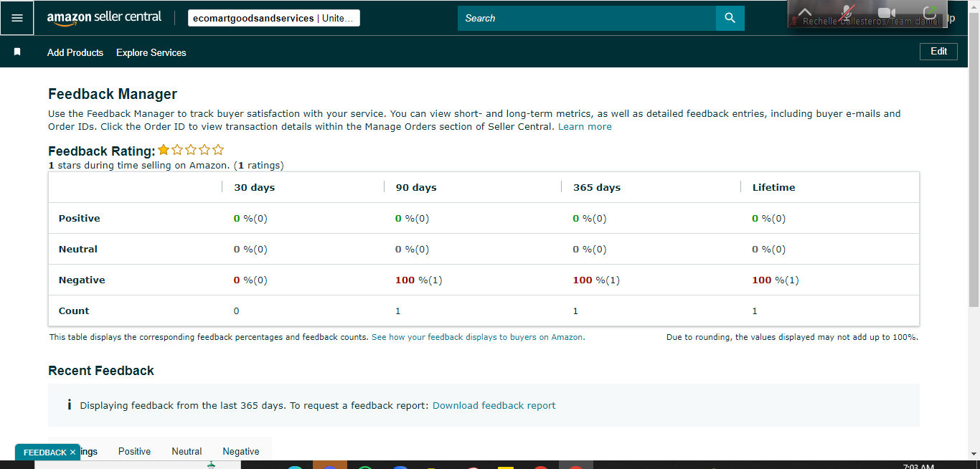Toggle the video camera in the meeting overlay
980x469 pixels.
(887, 12)
